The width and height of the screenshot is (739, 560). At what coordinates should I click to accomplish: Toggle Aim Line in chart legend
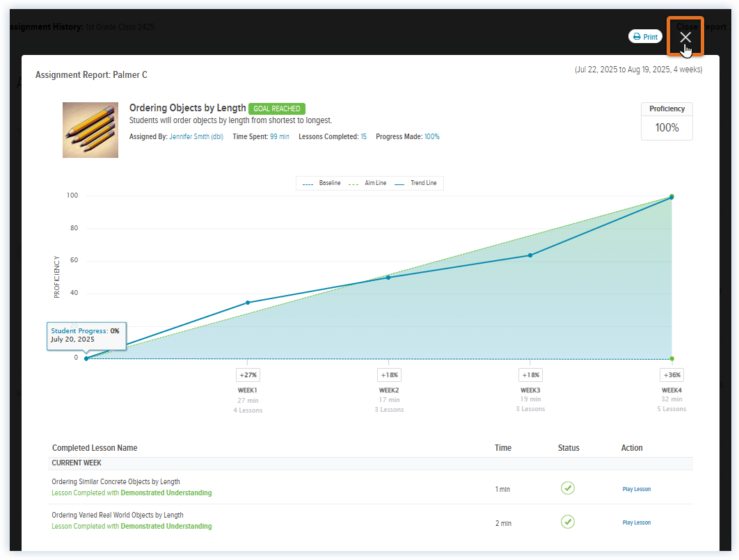tap(367, 183)
